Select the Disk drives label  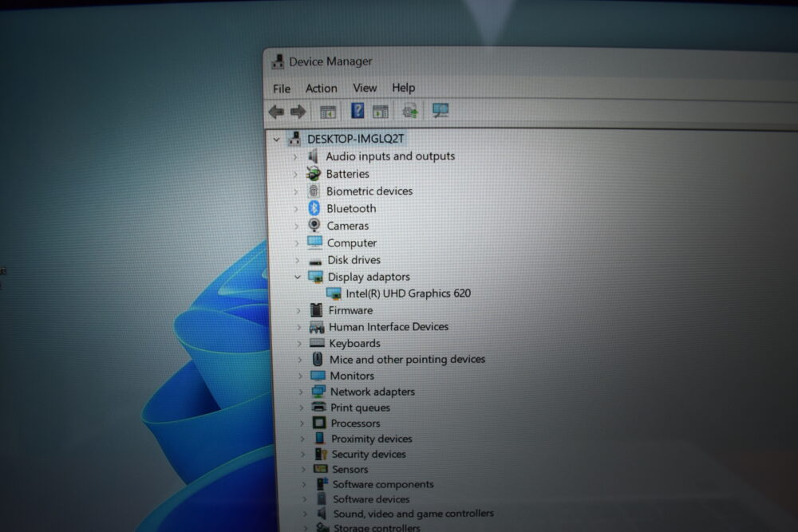(354, 260)
